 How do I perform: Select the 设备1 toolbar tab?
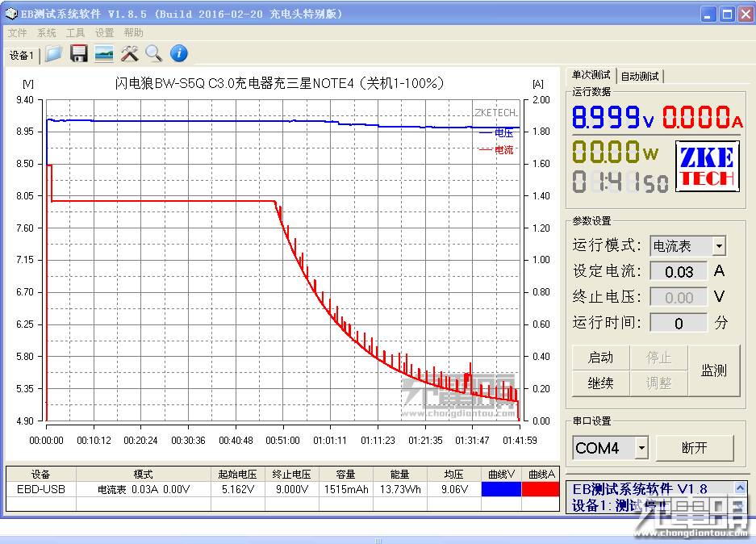click(22, 56)
